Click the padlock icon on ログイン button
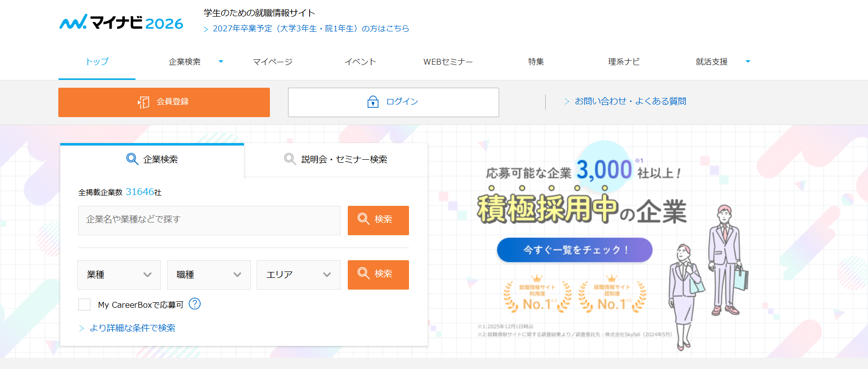The image size is (868, 369). 373,101
